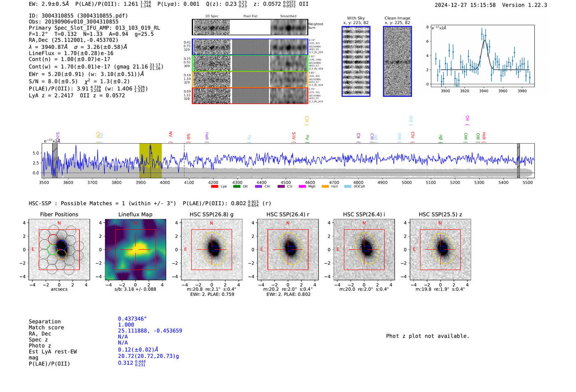Open the Lineflux Map image
This screenshot has height=392, width=576.
(135, 250)
